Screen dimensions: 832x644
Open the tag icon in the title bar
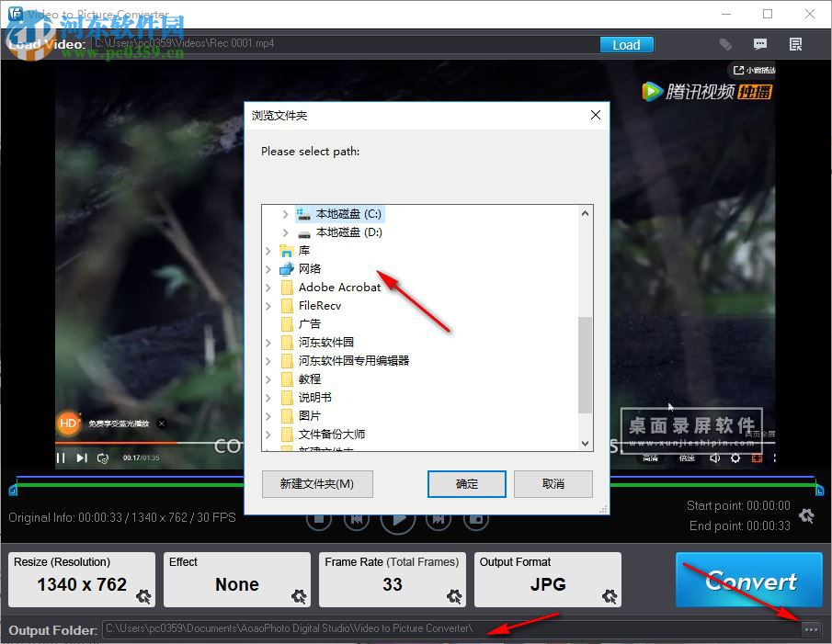725,44
